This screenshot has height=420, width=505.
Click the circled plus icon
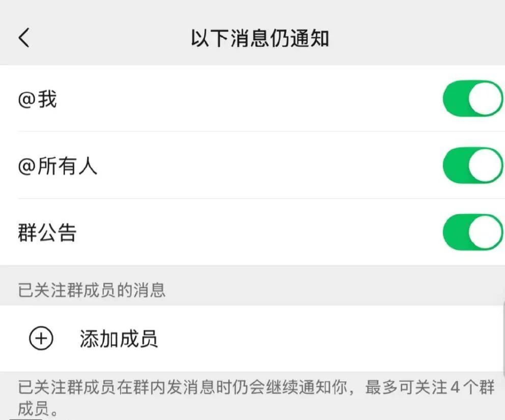click(x=41, y=339)
